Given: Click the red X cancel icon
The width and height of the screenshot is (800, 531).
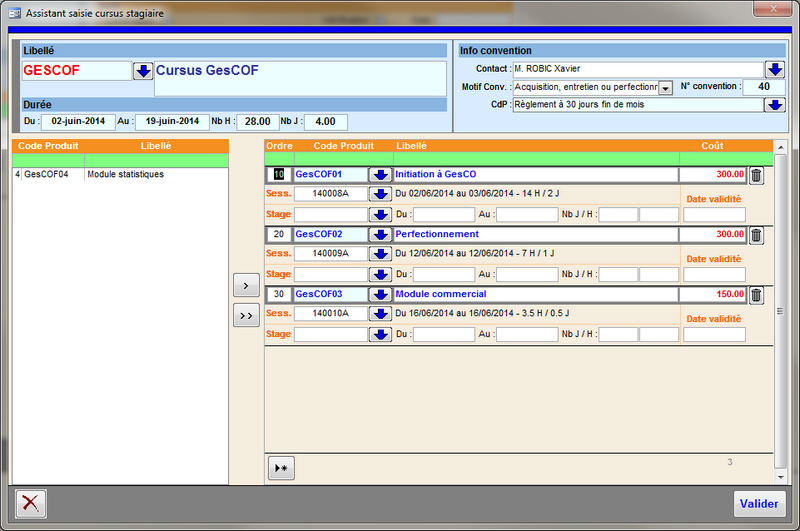Looking at the screenshot, I should click(32, 503).
